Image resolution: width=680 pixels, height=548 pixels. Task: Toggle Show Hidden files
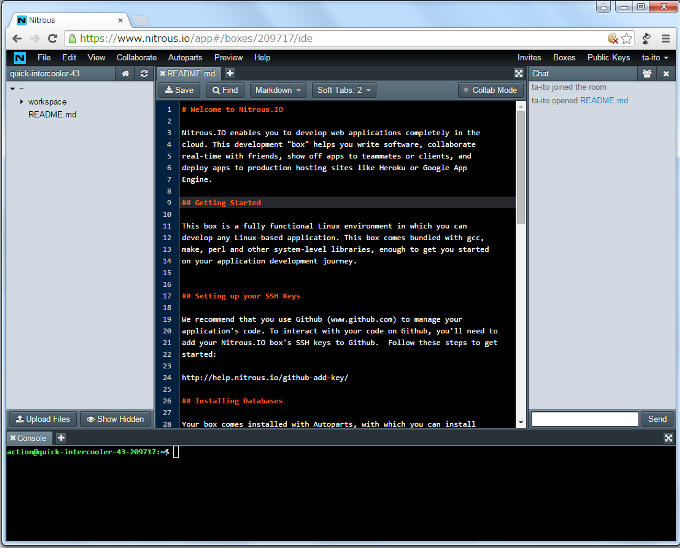(x=115, y=419)
